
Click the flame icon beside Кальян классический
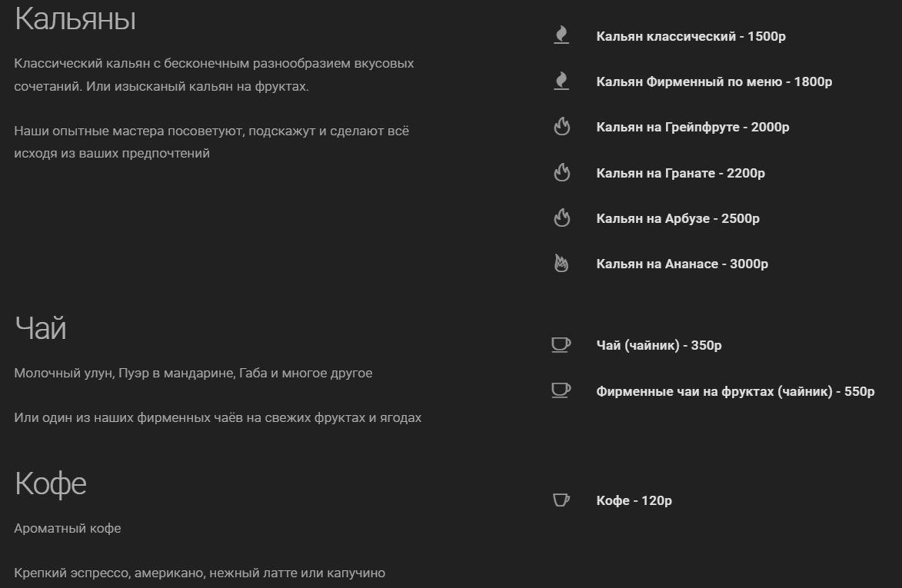click(x=561, y=35)
